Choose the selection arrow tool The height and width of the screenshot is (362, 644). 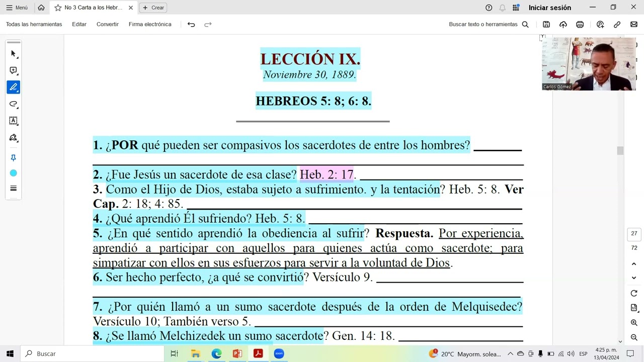coord(14,54)
